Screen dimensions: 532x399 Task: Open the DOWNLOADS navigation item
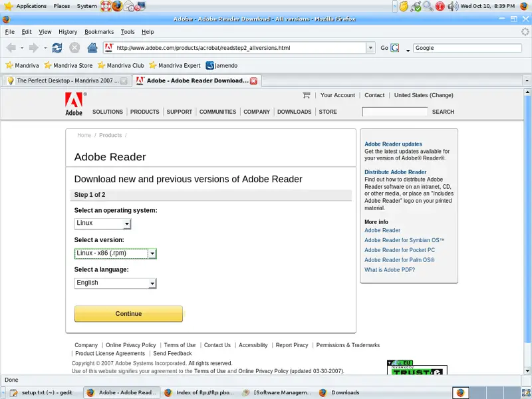[294, 112]
